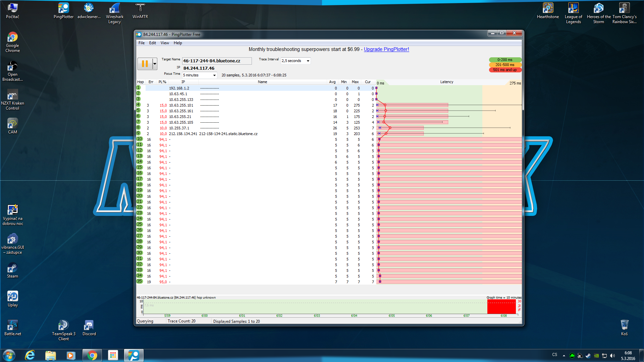Expand the Focus Time dropdown
The image size is (644, 362).
pyautogui.click(x=214, y=75)
